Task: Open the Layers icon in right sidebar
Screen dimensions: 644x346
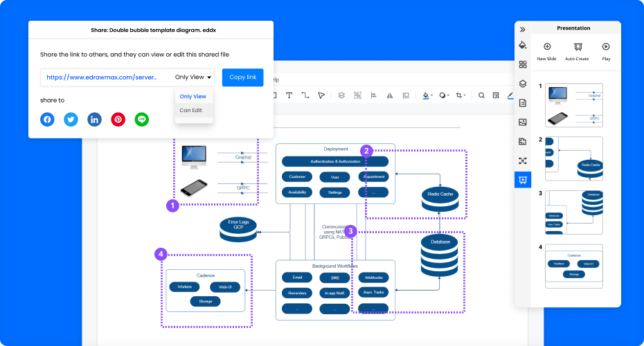Action: [x=523, y=84]
